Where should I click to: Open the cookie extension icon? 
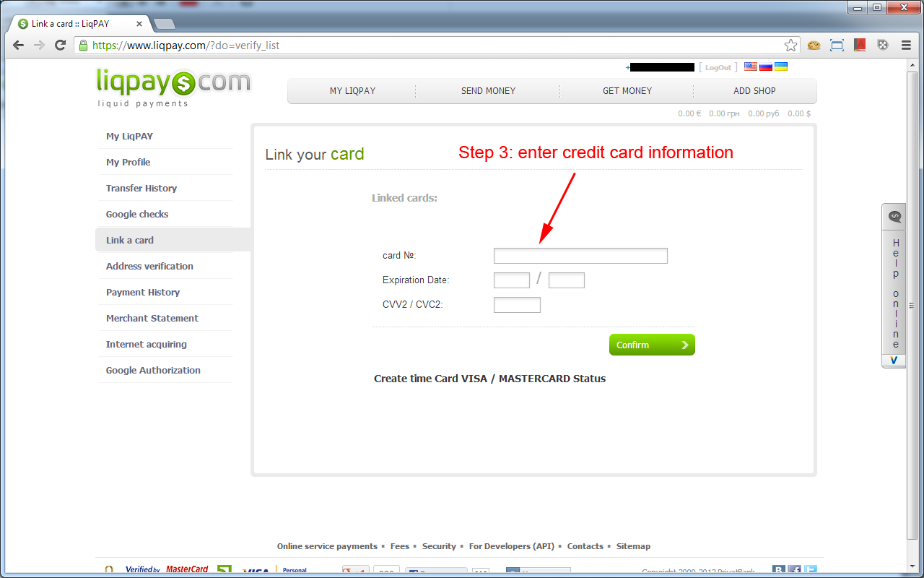(x=814, y=45)
